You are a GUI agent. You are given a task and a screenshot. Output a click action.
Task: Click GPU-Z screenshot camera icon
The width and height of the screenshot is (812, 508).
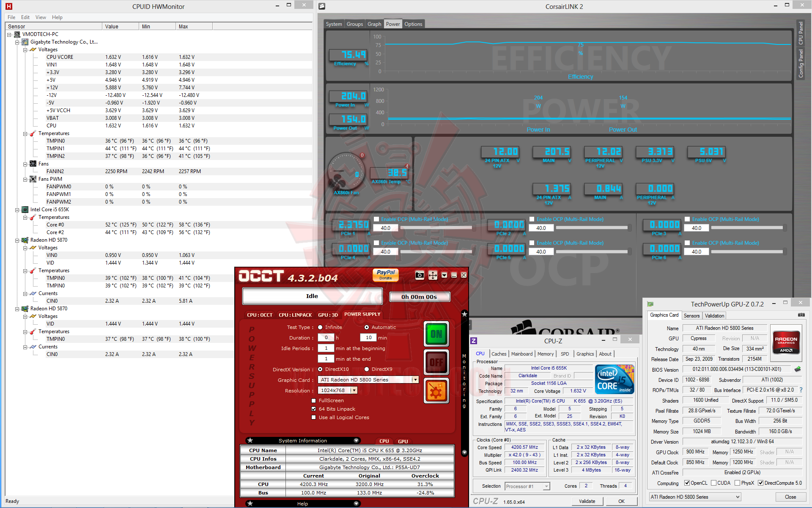coord(801,315)
